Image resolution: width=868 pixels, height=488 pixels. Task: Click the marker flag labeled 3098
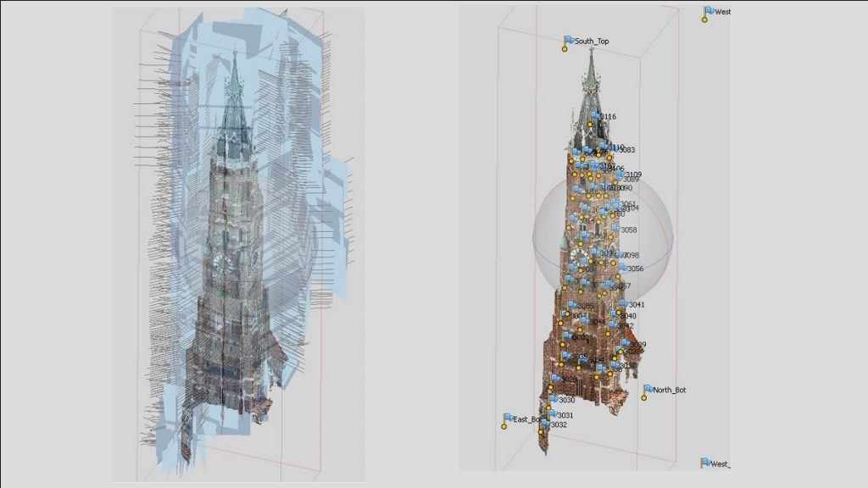pyautogui.click(x=619, y=255)
